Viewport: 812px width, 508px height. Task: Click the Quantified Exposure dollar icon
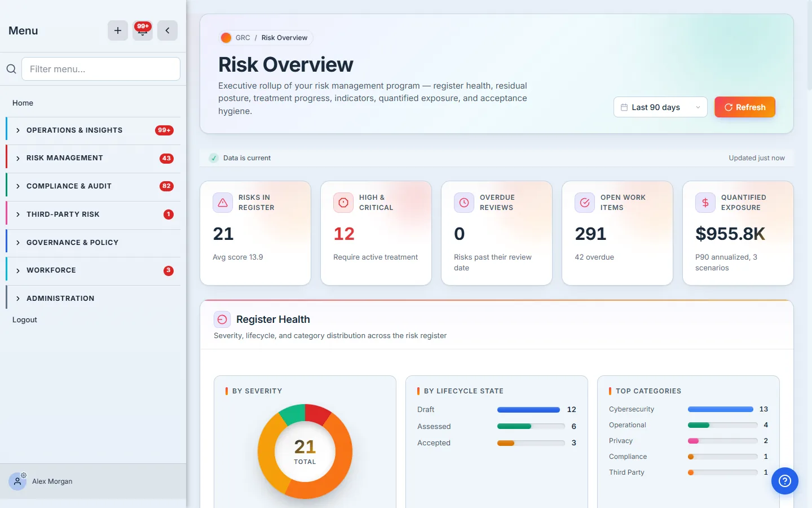[705, 203]
